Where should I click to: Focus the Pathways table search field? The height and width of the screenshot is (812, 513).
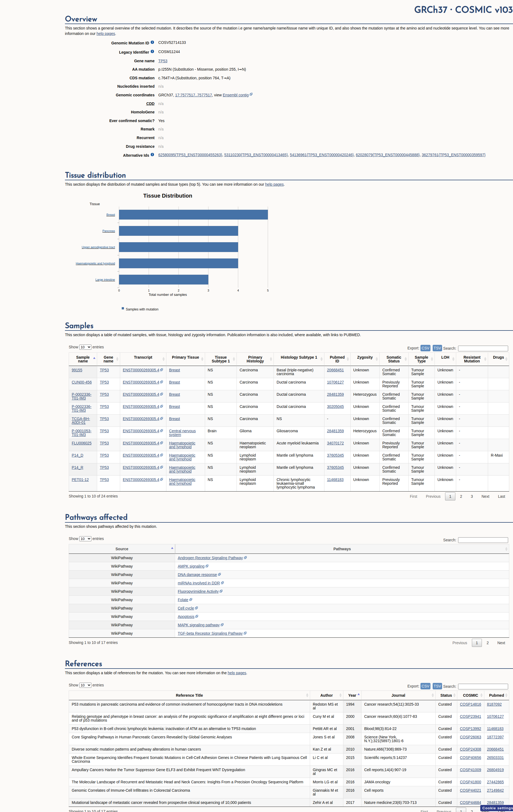(x=483, y=540)
